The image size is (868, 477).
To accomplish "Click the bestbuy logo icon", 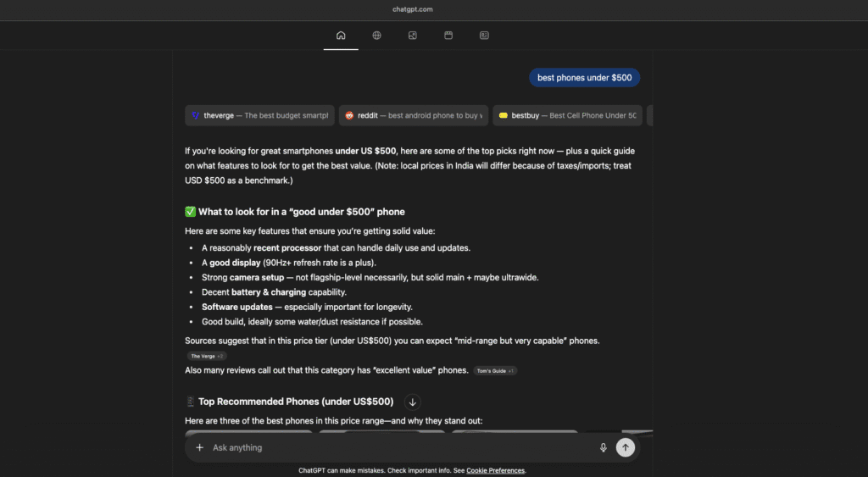I will (504, 116).
